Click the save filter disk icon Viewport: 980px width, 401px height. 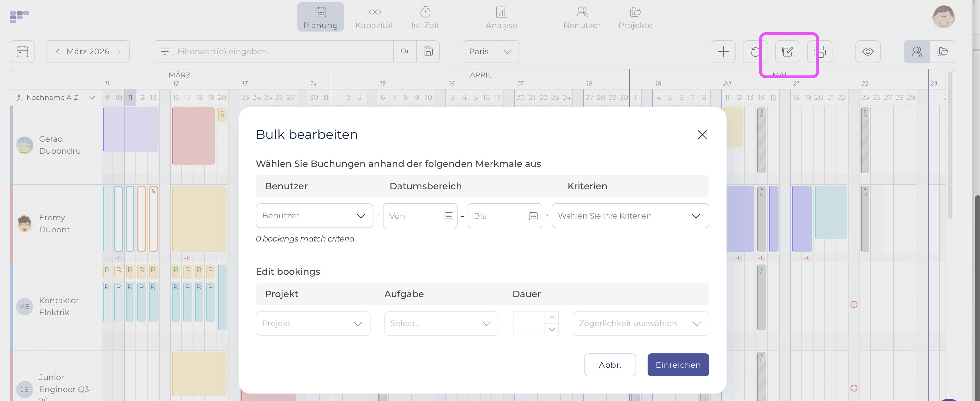(x=428, y=51)
